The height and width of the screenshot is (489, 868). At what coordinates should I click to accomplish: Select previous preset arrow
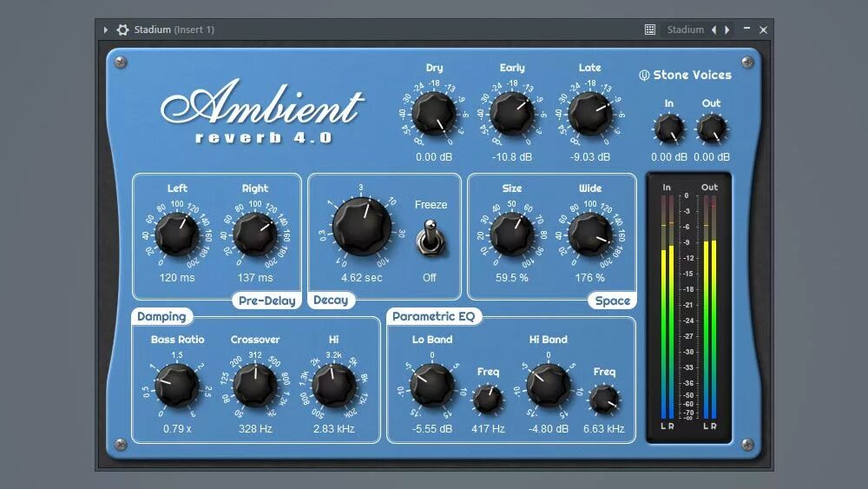[714, 30]
